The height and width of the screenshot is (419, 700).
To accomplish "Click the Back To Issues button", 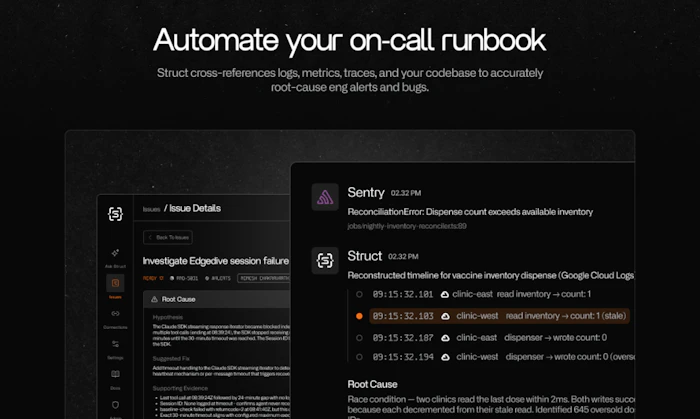I will point(168,237).
